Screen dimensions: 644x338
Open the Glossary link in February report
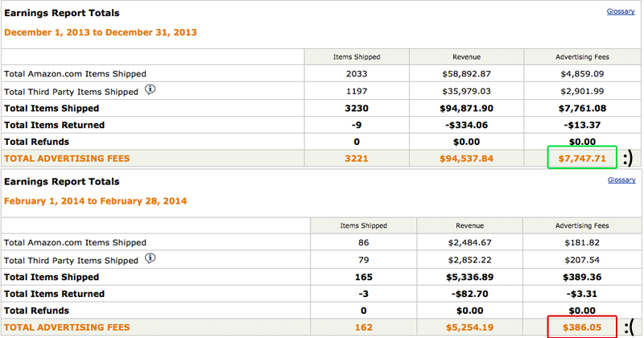point(621,180)
